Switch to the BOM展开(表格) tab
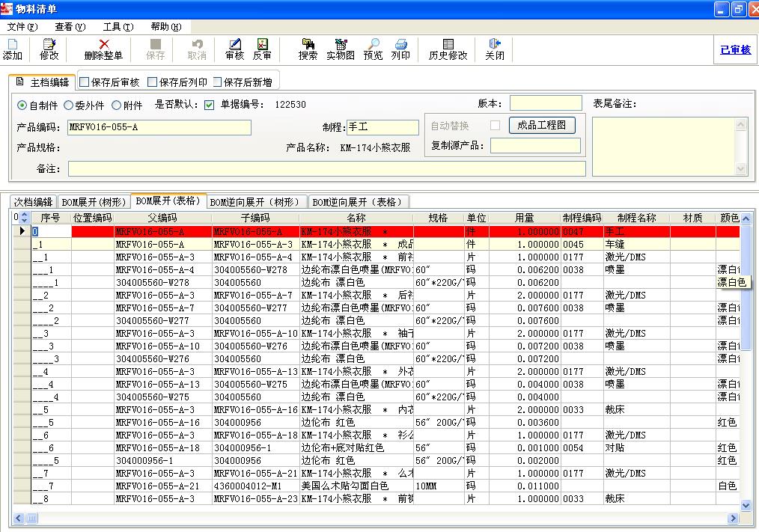This screenshot has height=532, width=759. (x=168, y=201)
